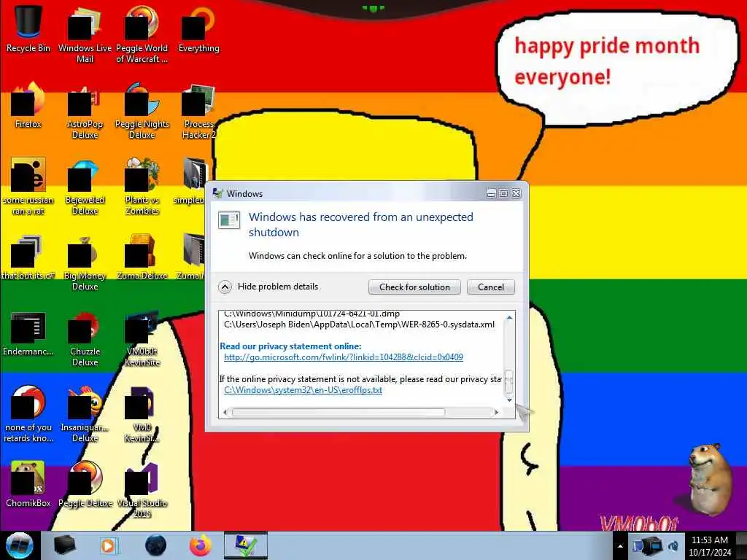This screenshot has height=560, width=747.
Task: Click the details scroll down arrow
Action: (x=509, y=400)
